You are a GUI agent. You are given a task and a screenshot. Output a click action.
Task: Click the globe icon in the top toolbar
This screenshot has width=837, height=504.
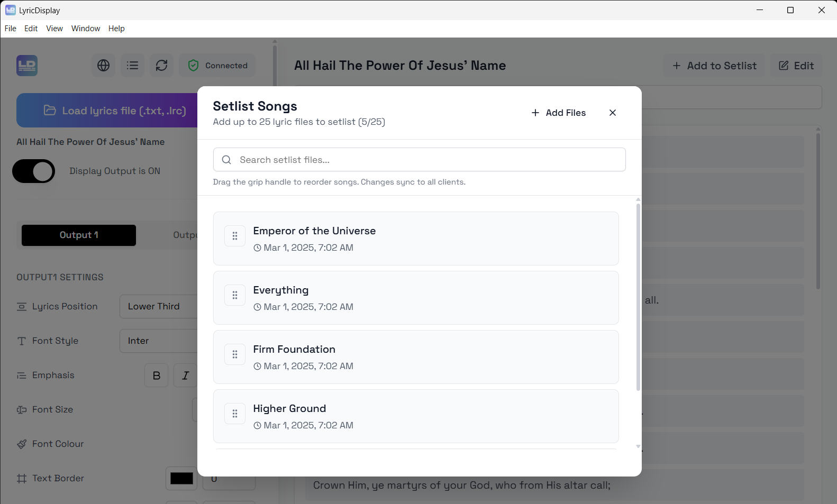pos(103,66)
